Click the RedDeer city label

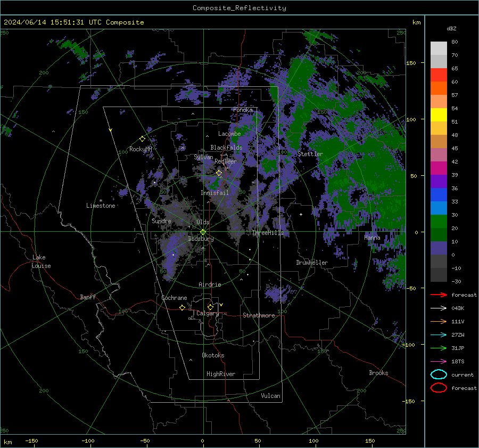[226, 161]
